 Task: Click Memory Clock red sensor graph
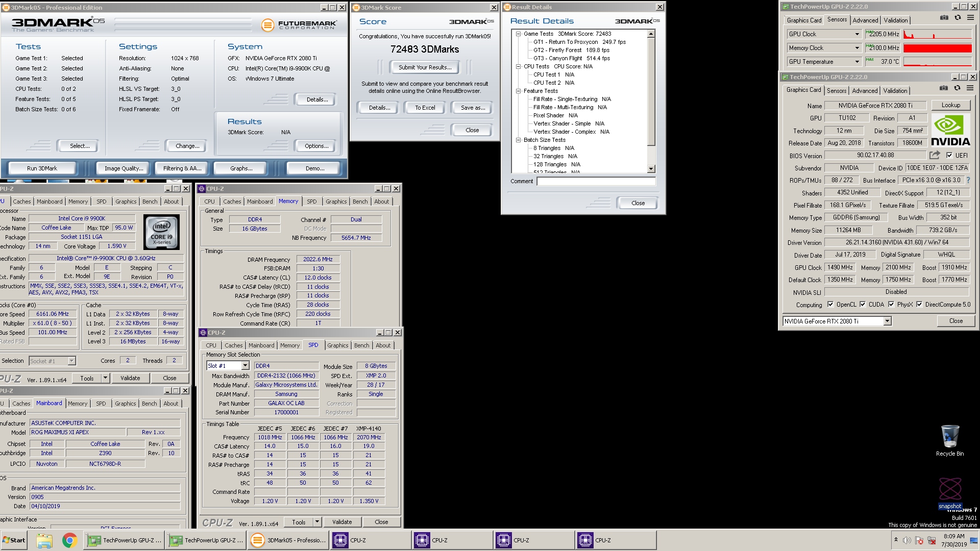point(938,48)
